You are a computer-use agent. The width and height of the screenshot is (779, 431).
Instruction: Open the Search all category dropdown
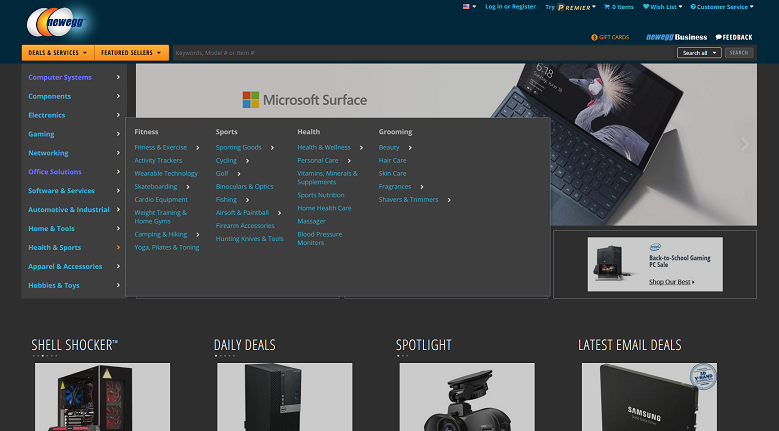point(699,53)
